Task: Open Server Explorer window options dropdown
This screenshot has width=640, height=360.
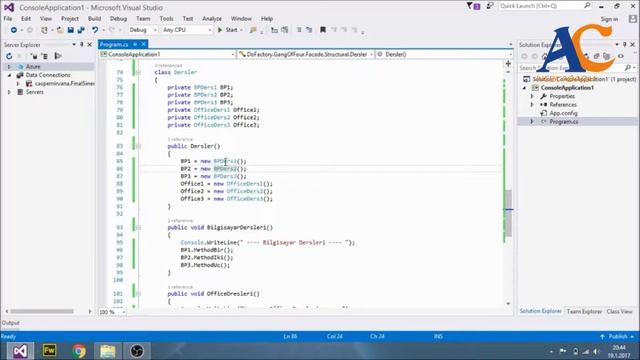Action: [x=74, y=44]
